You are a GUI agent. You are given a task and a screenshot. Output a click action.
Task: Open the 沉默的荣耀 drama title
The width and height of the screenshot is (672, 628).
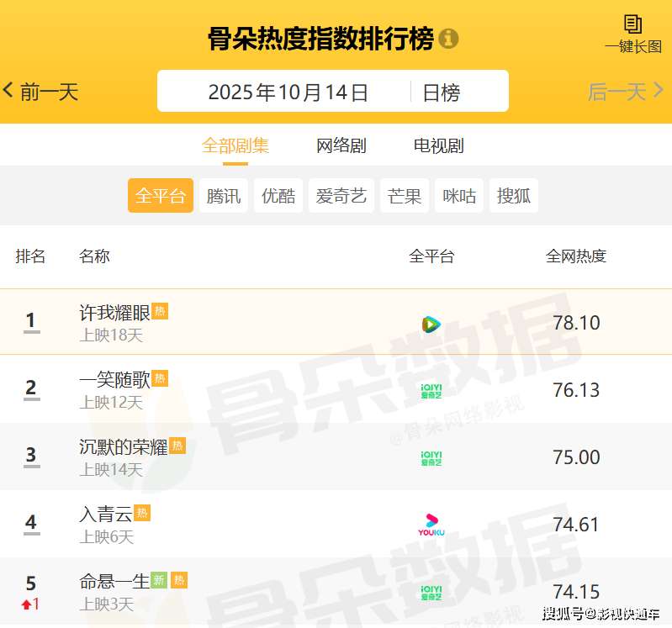(124, 446)
